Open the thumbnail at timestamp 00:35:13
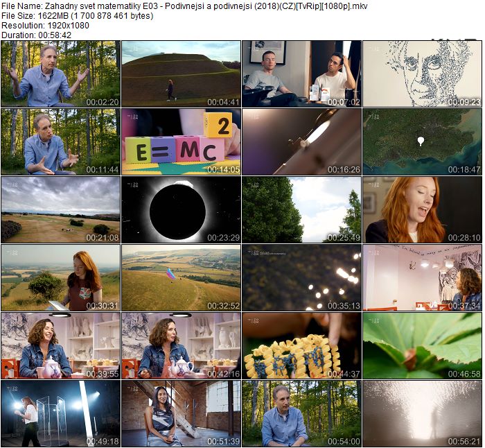This screenshot has width=485, height=448. coord(301,277)
